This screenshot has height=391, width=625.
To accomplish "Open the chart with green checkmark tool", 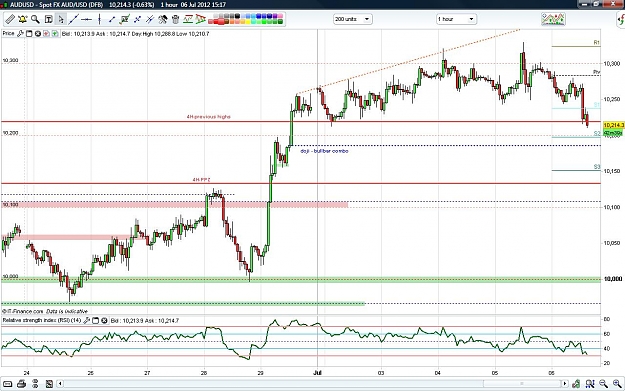I will tap(124, 19).
